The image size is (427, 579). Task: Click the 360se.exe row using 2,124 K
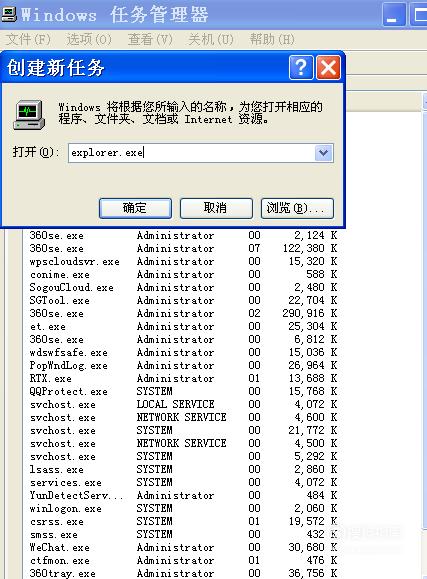point(183,236)
